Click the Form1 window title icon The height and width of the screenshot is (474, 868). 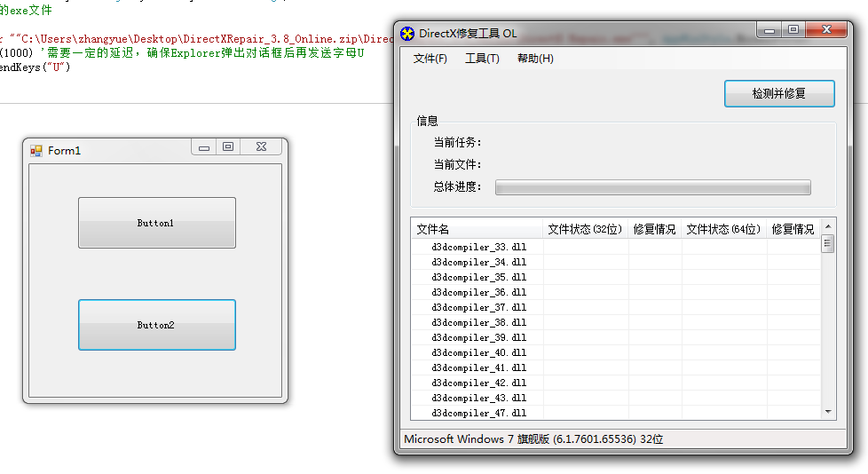coord(36,151)
